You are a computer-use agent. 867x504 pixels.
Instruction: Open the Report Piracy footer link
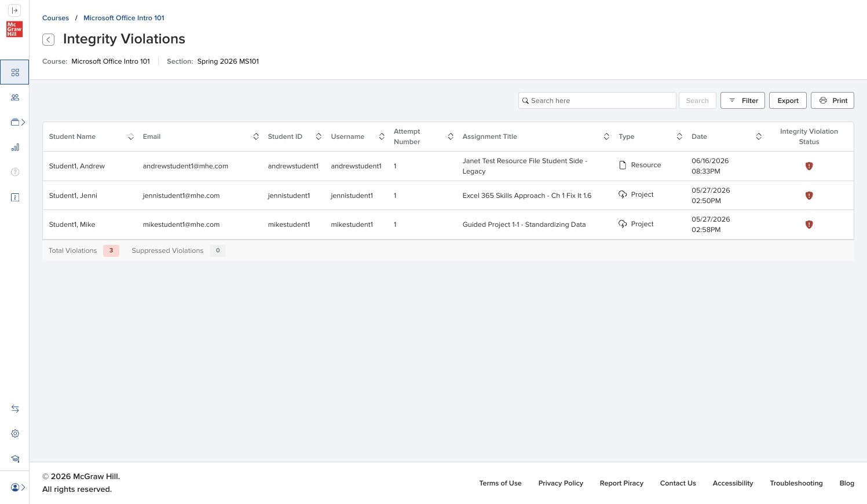(621, 483)
